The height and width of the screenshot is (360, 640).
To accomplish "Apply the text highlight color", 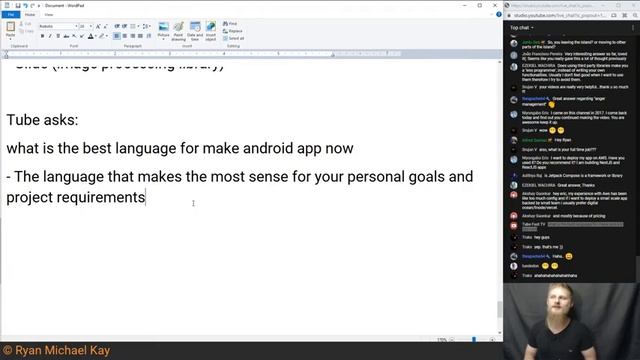I will click(x=102, y=36).
